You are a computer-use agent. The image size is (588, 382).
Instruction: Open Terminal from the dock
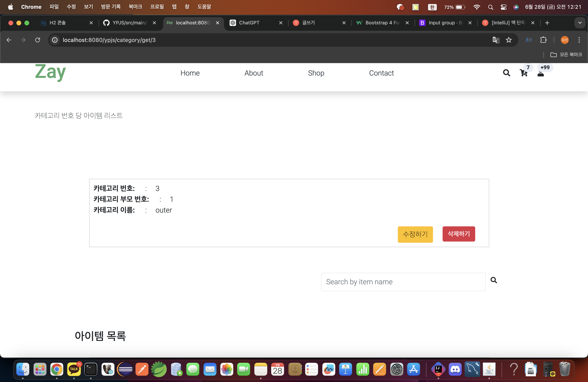[x=91, y=369]
